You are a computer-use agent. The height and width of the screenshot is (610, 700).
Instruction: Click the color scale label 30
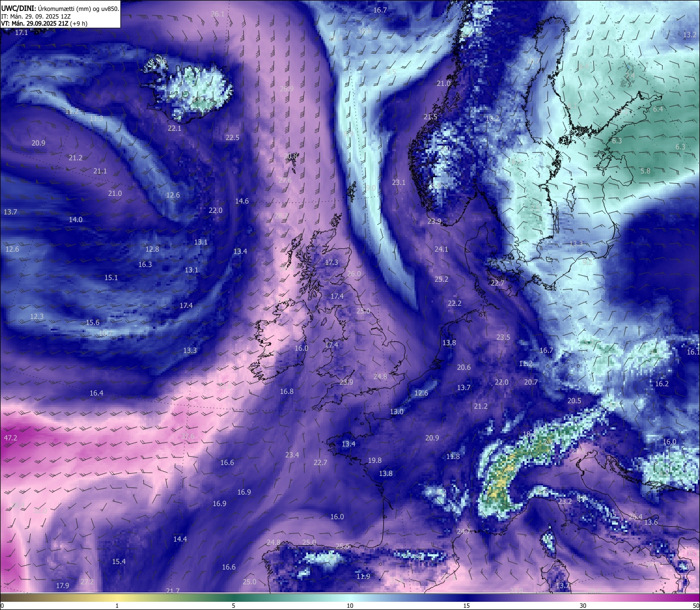583,606
